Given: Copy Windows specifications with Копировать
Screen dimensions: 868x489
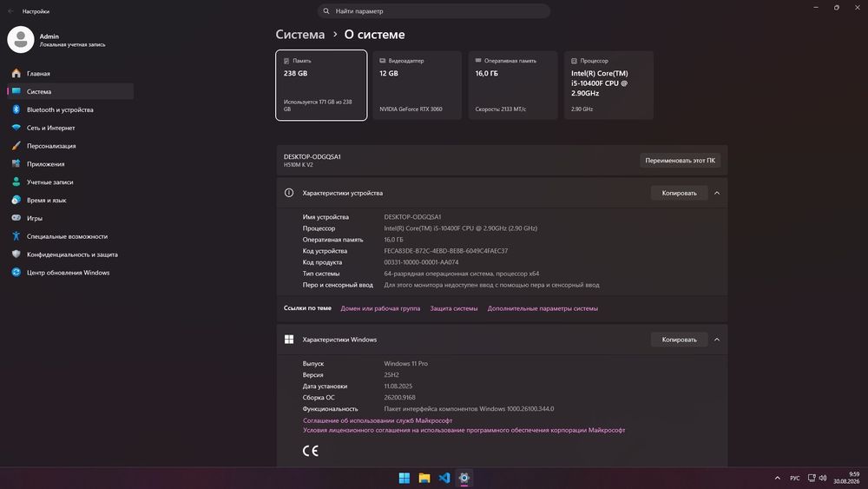Looking at the screenshot, I should [680, 340].
